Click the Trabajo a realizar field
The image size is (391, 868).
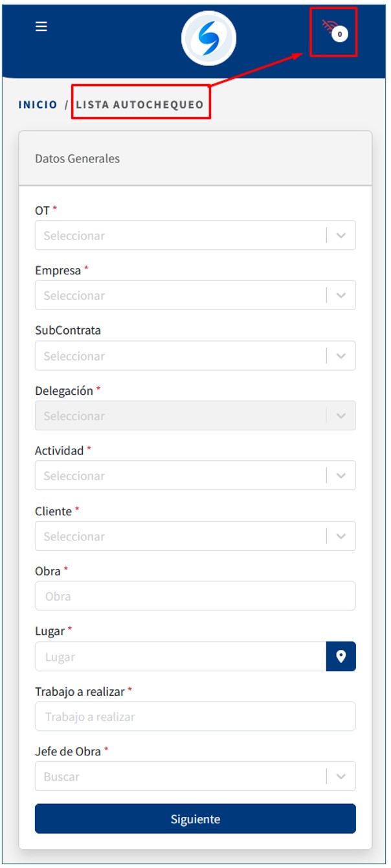195,717
